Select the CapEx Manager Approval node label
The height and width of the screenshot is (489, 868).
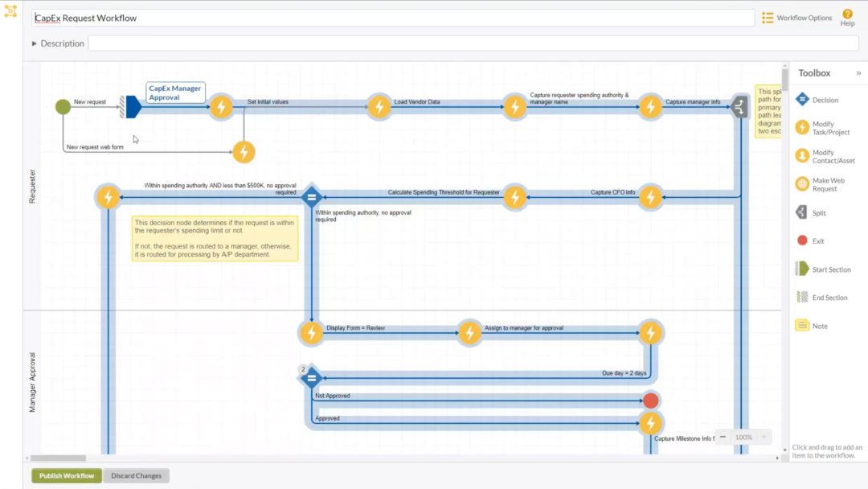pos(175,91)
